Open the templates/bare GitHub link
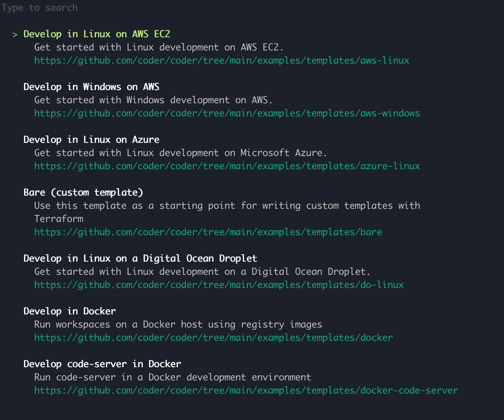Image resolution: width=504 pixels, height=420 pixels. coord(208,232)
